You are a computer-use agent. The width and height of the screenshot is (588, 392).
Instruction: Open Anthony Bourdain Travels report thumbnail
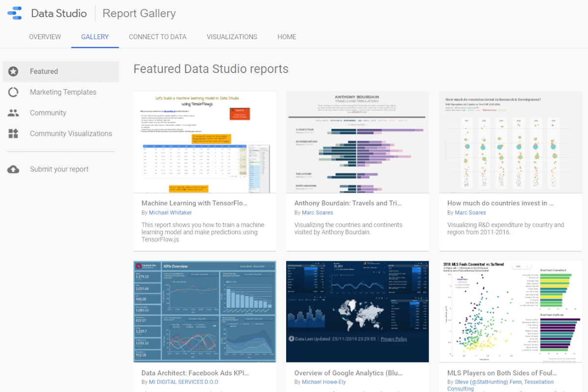pyautogui.click(x=358, y=143)
